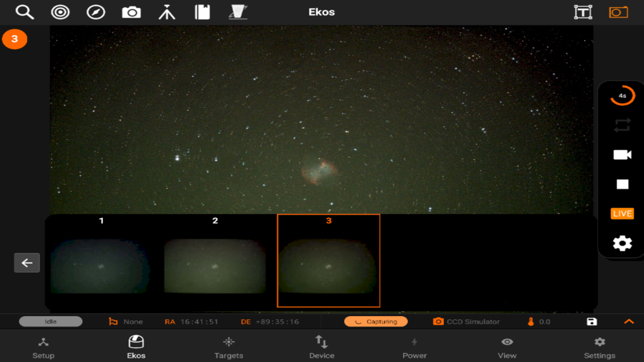
Task: Open the magnifier search tool icon
Action: (x=25, y=12)
